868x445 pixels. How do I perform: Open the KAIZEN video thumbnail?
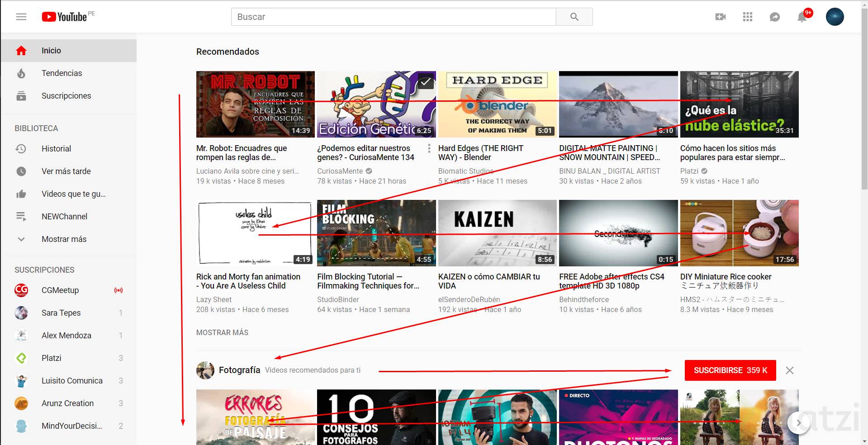498,233
